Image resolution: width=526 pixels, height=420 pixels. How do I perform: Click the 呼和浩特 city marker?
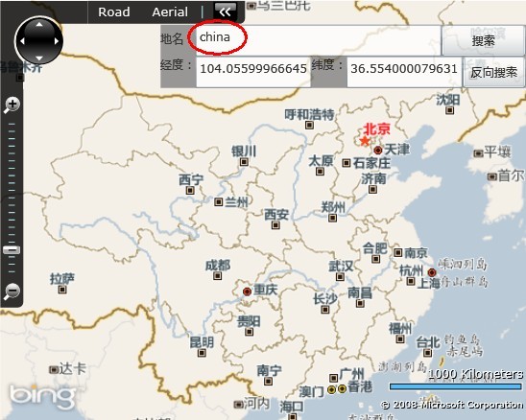[309, 125]
